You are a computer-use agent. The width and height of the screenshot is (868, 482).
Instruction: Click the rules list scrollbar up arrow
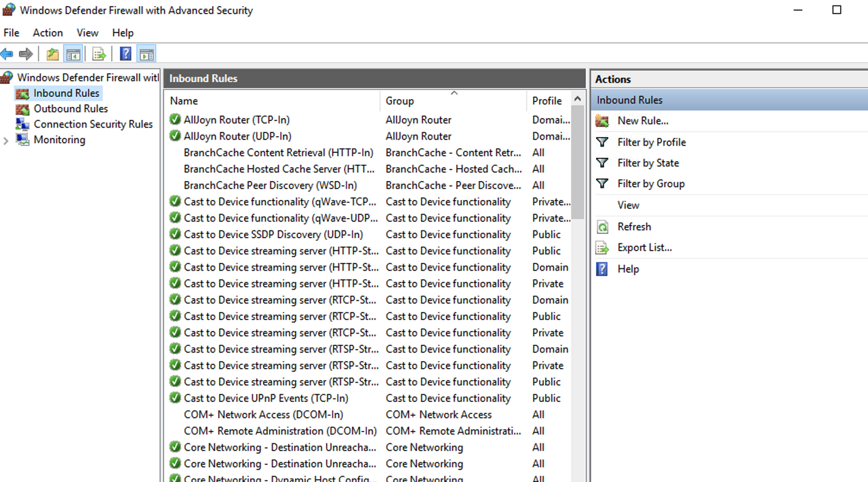pos(578,99)
